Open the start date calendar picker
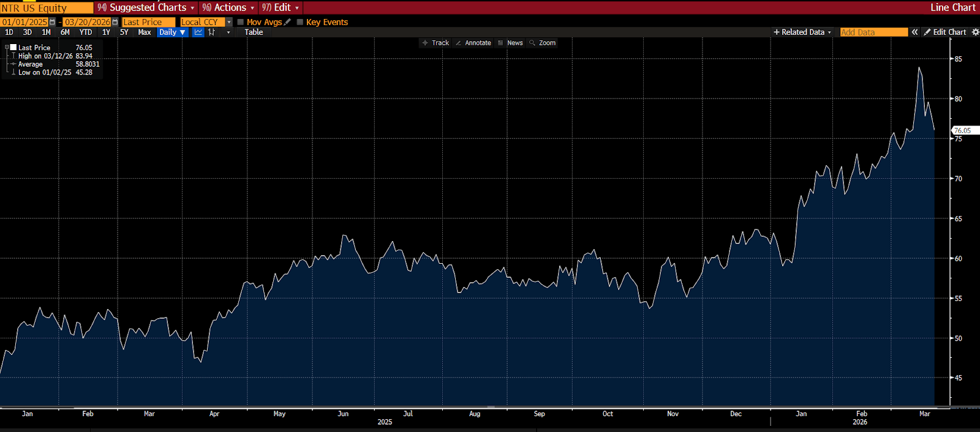Viewport: 980px width, 432px height. pos(53,22)
